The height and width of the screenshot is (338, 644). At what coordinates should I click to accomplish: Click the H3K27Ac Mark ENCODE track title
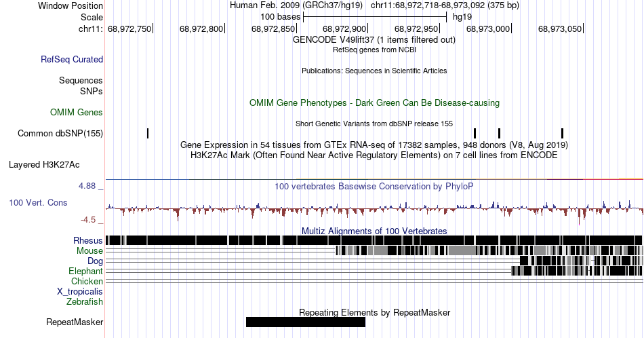click(374, 155)
